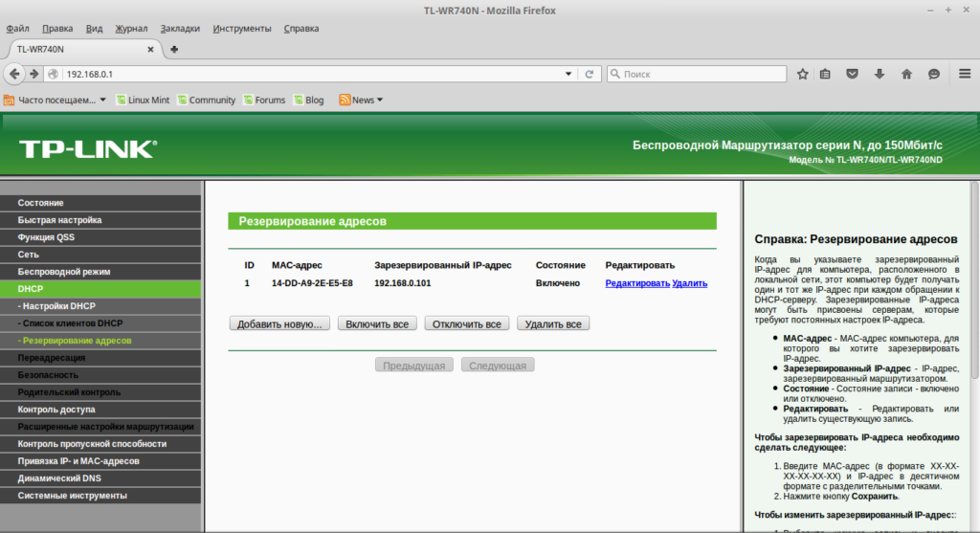Open Привязка IP- и MAC-адресов in sidebar

click(100, 460)
